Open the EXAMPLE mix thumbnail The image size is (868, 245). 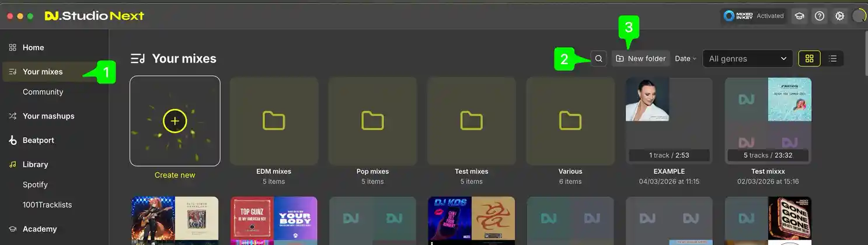point(669,121)
